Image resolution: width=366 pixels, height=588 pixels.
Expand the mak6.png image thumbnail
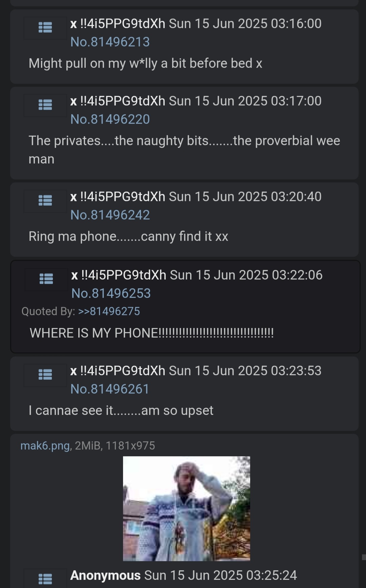click(186, 508)
